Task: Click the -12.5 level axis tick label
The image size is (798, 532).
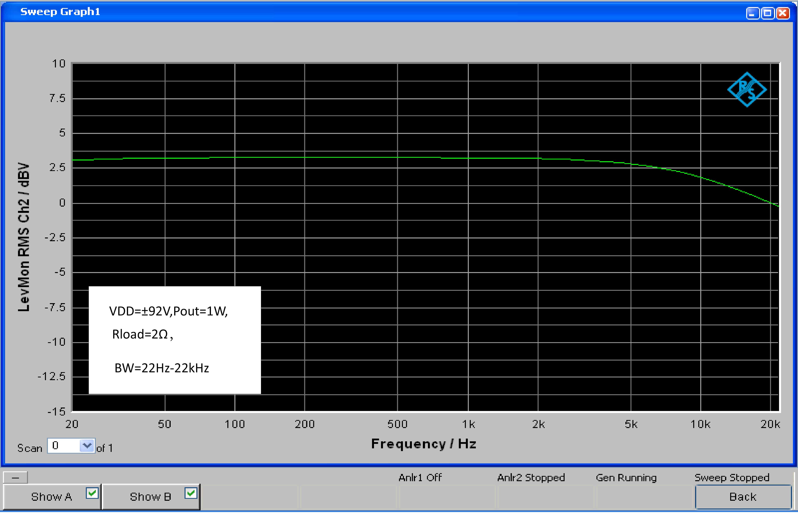Action: tap(52, 376)
